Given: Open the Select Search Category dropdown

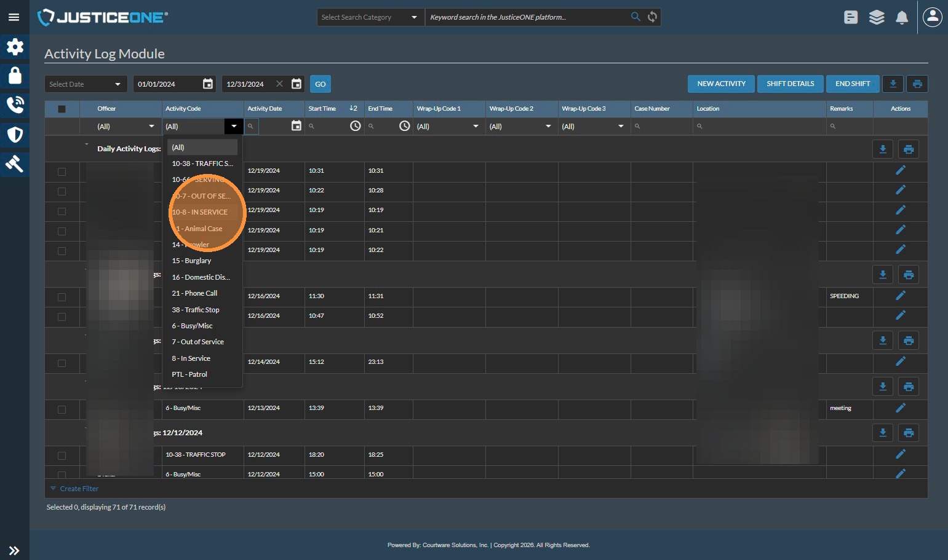Looking at the screenshot, I should tap(369, 17).
